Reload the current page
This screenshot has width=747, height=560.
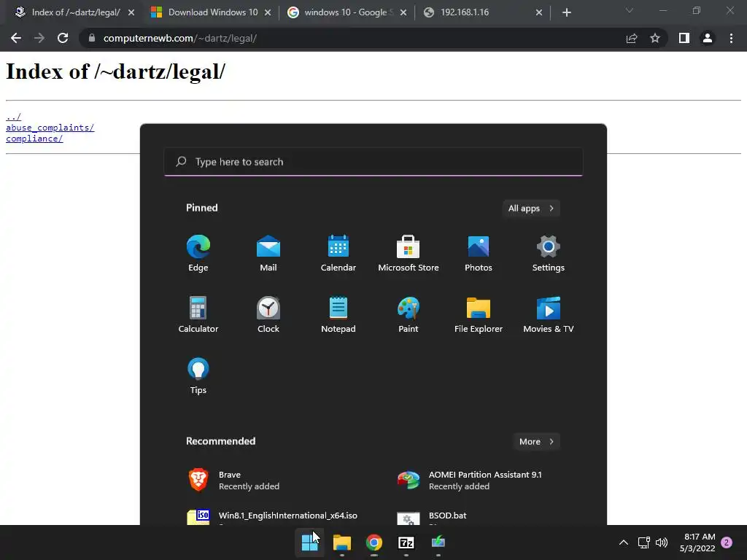[63, 38]
